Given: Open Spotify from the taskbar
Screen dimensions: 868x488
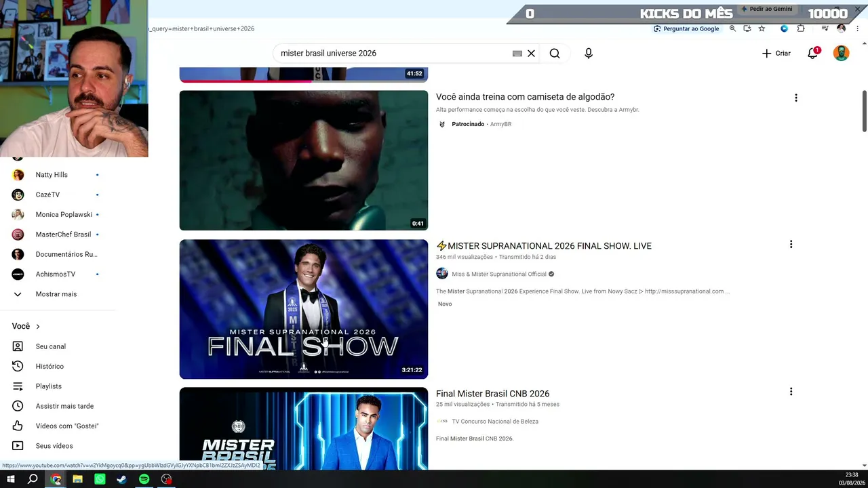Looking at the screenshot, I should 144,479.
